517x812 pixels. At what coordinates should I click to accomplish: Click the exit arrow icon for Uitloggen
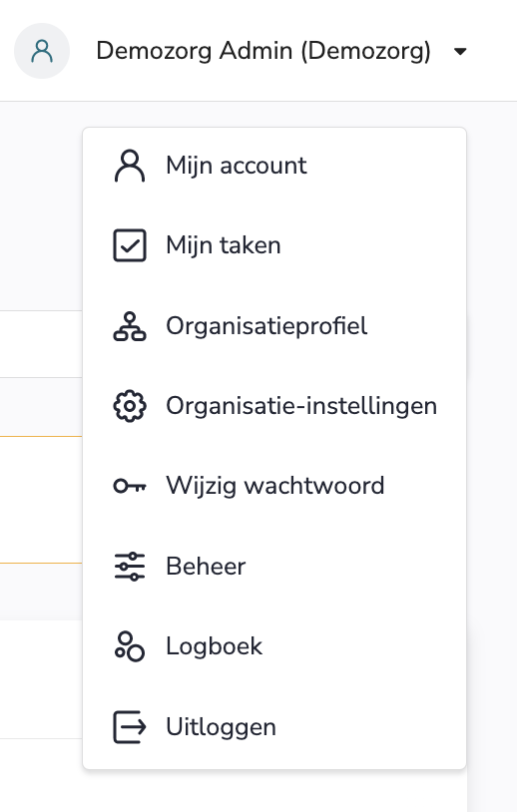tap(130, 726)
